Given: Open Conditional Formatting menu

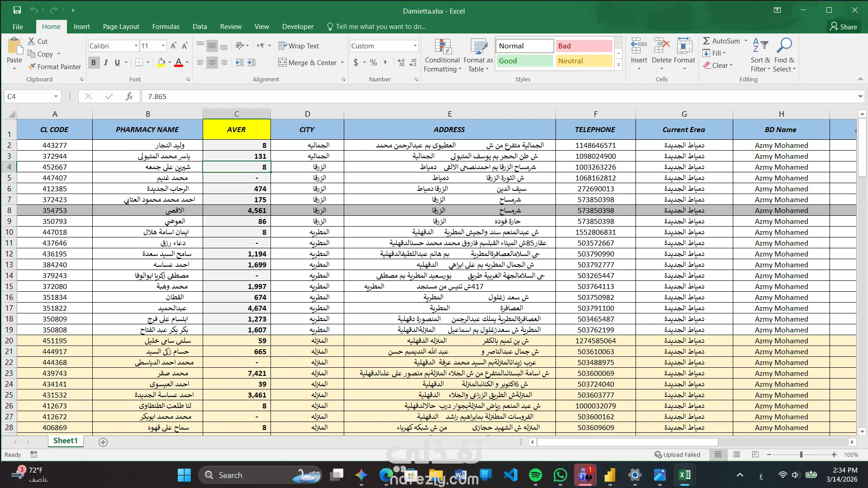Looking at the screenshot, I should (442, 55).
